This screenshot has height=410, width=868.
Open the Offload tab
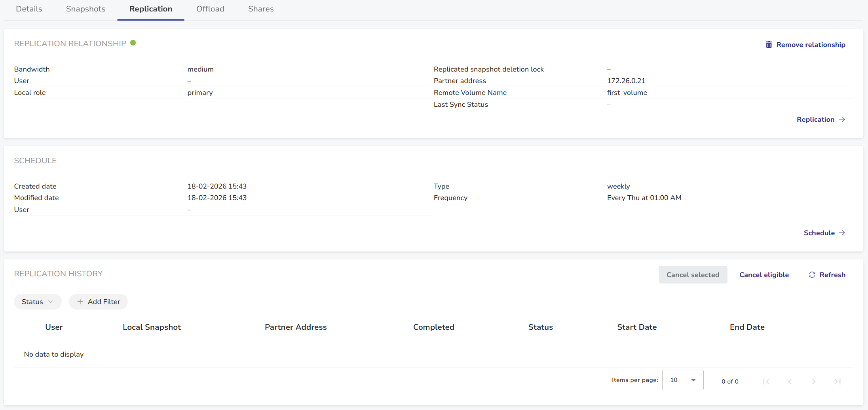210,9
